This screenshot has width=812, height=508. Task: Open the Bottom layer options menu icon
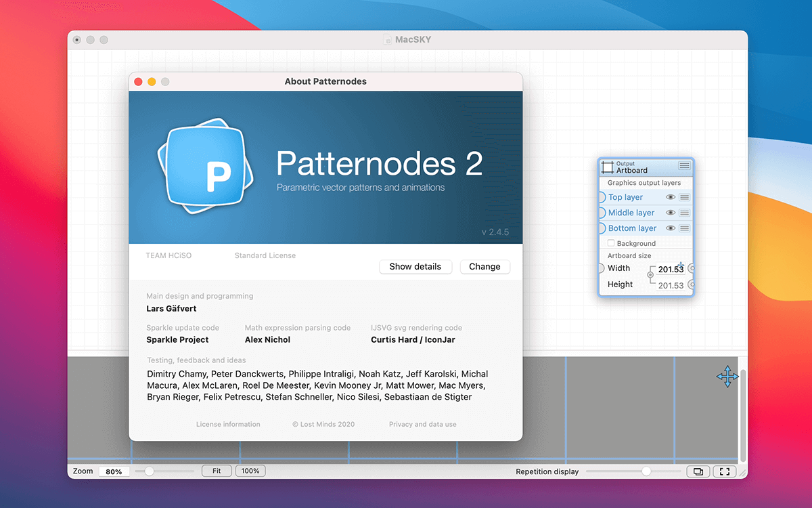[x=685, y=228]
